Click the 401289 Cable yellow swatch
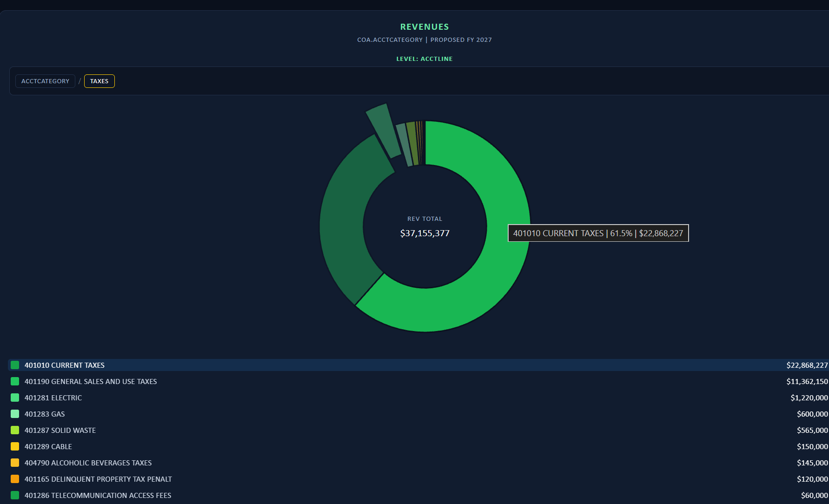 [x=15, y=446]
